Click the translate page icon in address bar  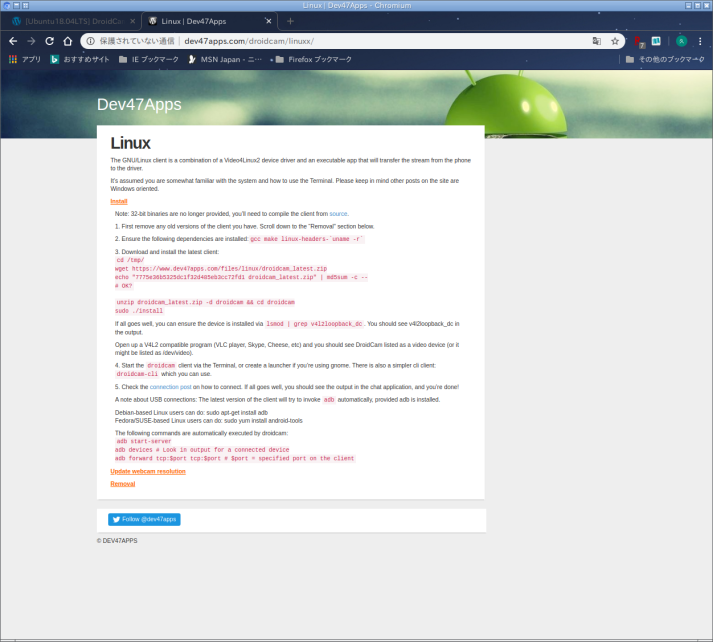(596, 41)
